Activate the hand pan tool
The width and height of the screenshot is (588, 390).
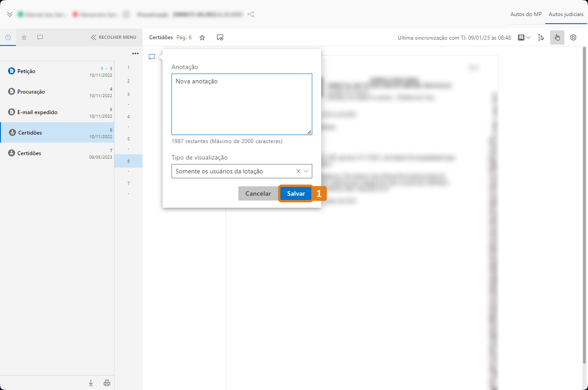coord(557,37)
